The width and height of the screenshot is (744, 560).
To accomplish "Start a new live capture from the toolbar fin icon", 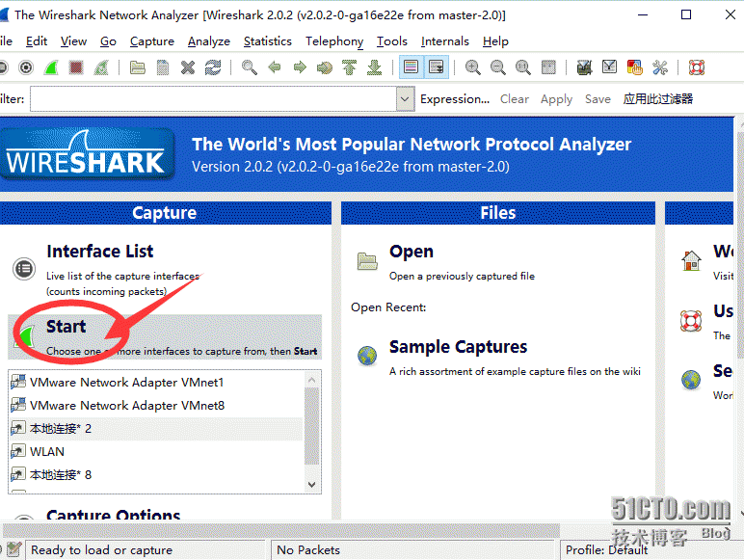I will pos(51,67).
